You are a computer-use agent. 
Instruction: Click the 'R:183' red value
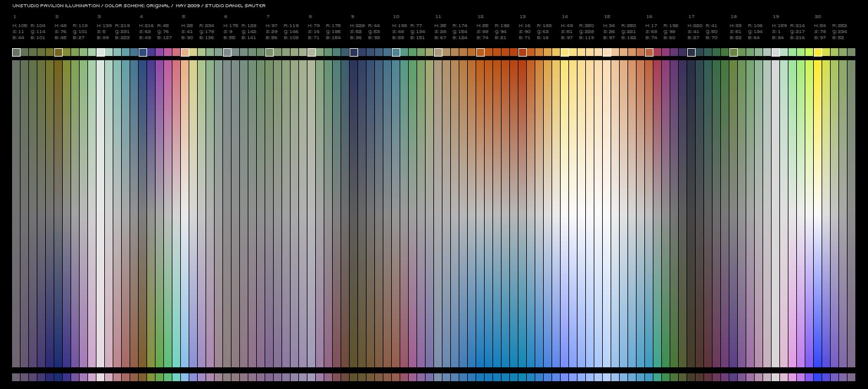tap(544, 26)
